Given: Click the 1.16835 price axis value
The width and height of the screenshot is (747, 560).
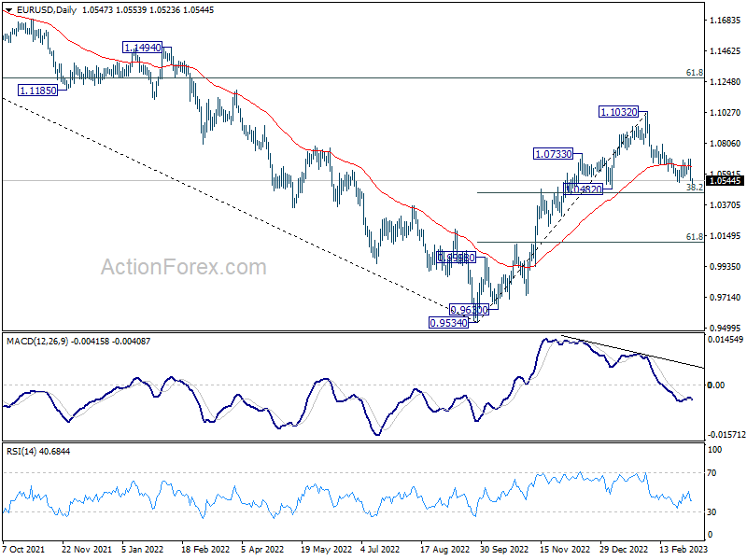Looking at the screenshot, I should point(725,20).
